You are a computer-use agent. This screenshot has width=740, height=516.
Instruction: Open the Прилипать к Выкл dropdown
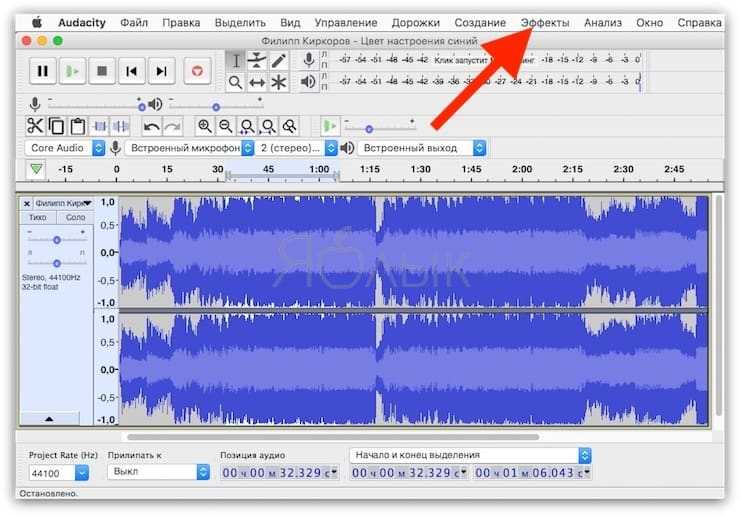[158, 471]
